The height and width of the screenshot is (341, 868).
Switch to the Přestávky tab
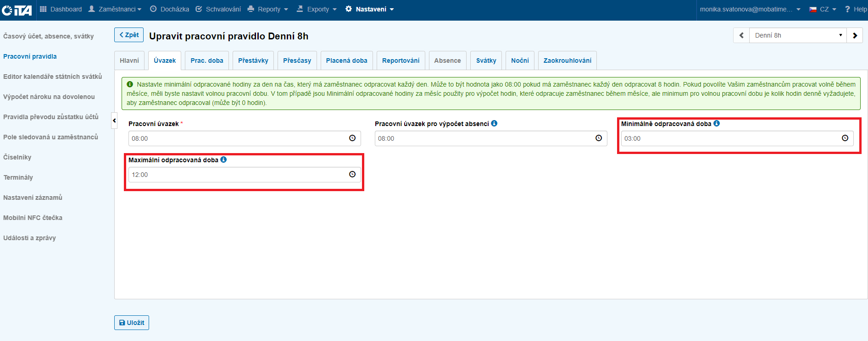(253, 60)
